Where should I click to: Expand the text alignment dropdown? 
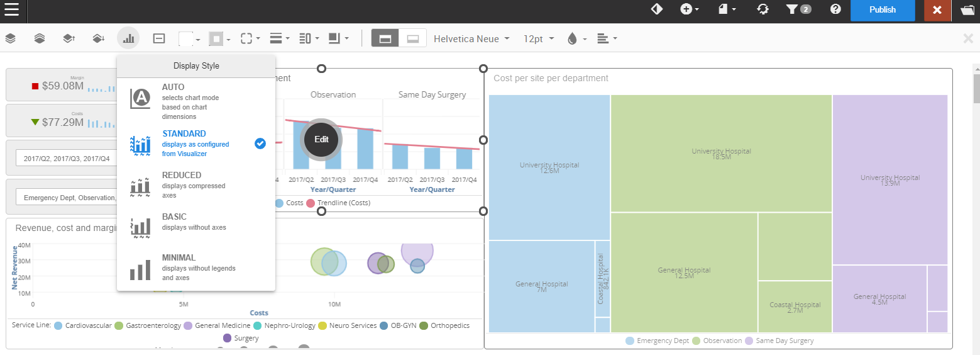click(607, 39)
